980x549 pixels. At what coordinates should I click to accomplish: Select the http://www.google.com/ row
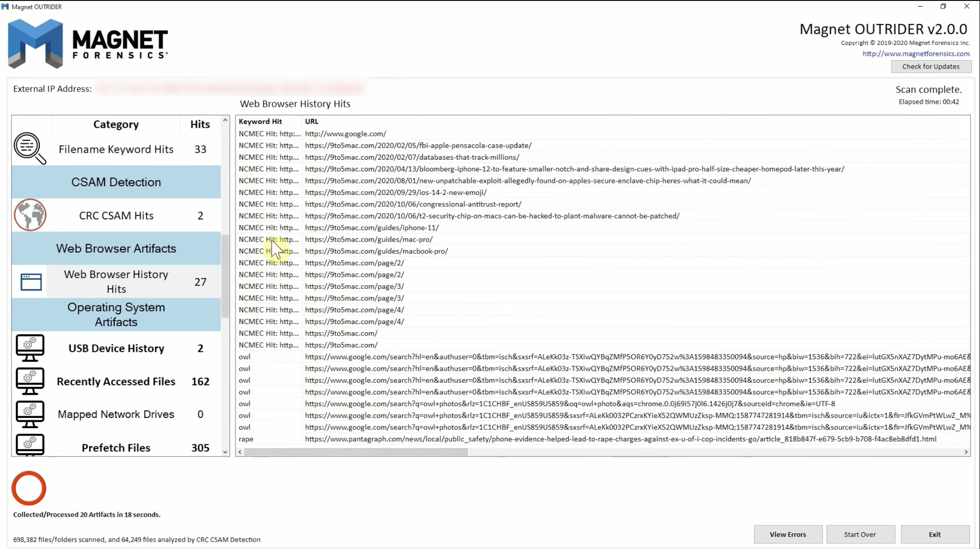602,134
